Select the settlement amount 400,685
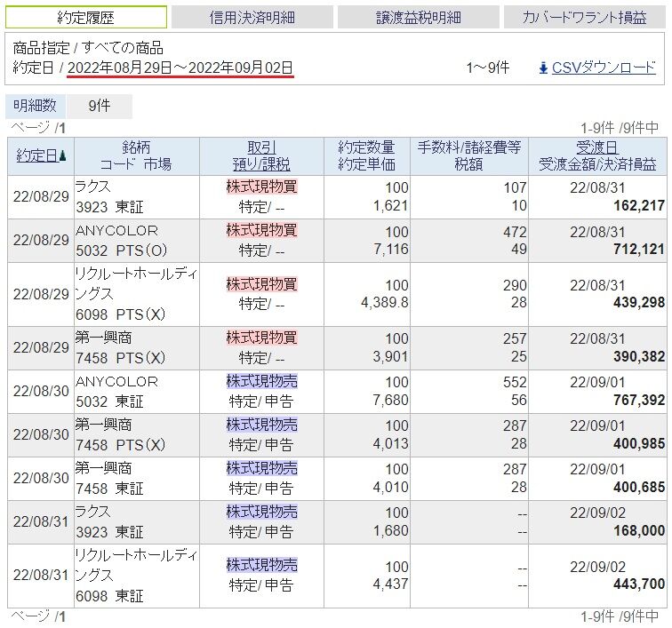 pyautogui.click(x=639, y=487)
